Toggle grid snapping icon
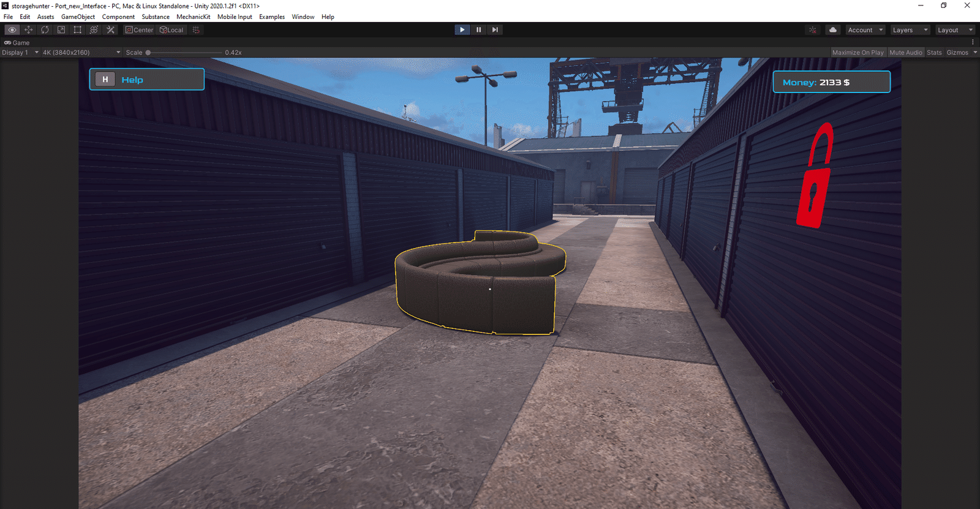The width and height of the screenshot is (980, 509). click(x=196, y=29)
